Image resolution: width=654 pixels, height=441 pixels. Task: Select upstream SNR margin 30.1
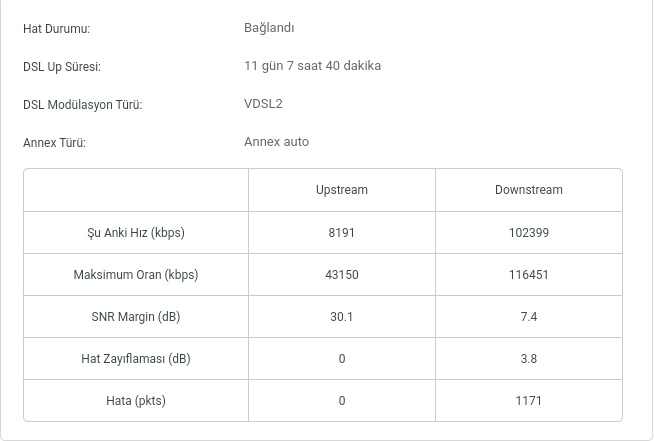[342, 317]
